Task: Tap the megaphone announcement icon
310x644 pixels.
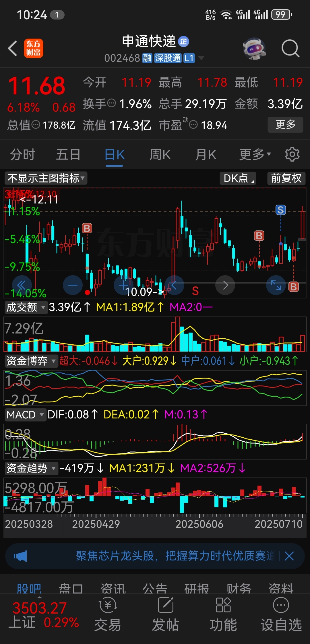Action: [x=20, y=556]
